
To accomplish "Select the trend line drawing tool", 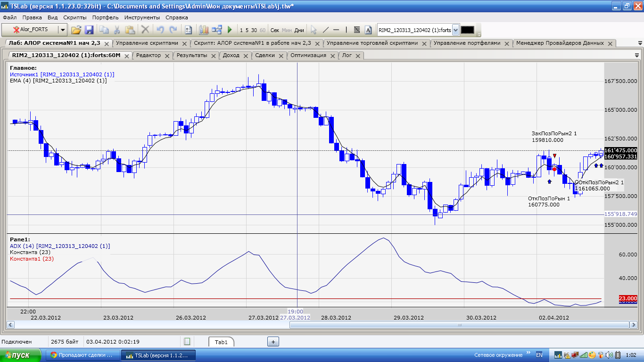I will [325, 30].
